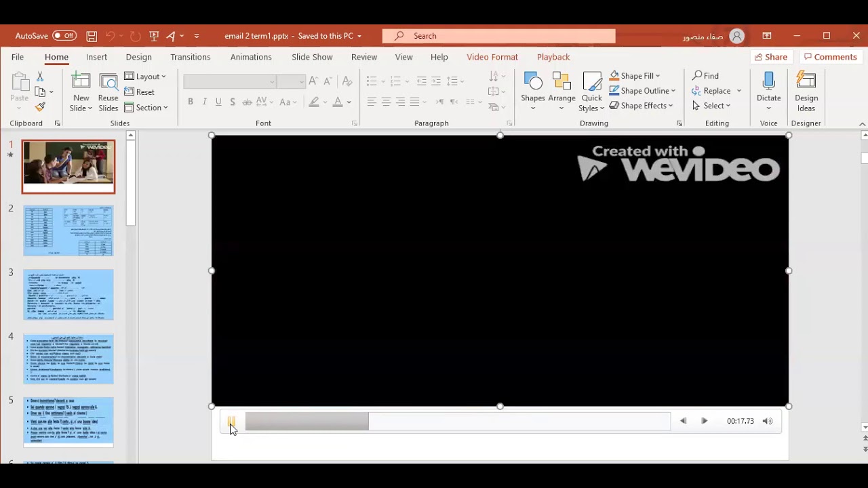Screen dimensions: 868x488
Task: Pause the video playback
Action: click(x=231, y=422)
